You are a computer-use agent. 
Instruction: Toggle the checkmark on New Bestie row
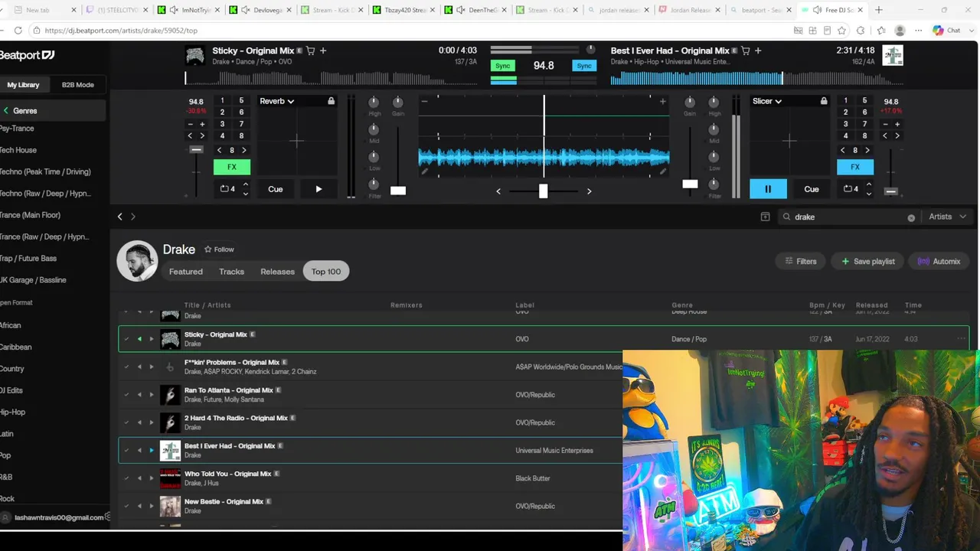[x=127, y=506]
